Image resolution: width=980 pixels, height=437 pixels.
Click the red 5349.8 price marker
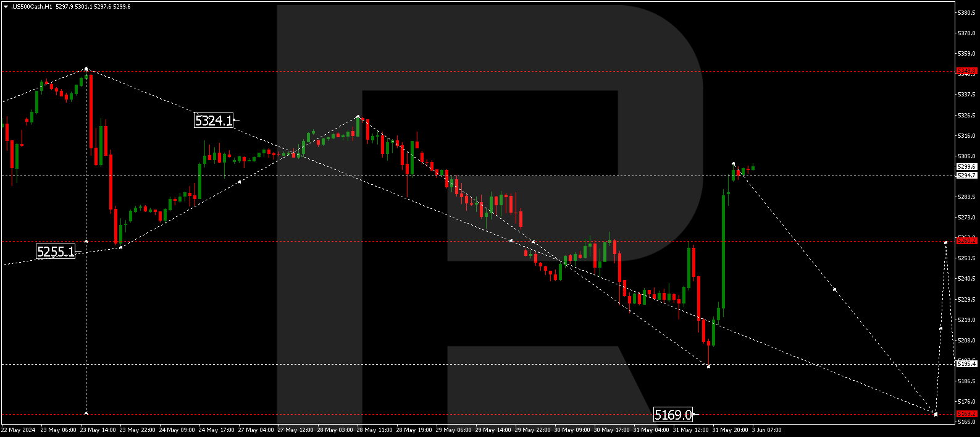966,71
